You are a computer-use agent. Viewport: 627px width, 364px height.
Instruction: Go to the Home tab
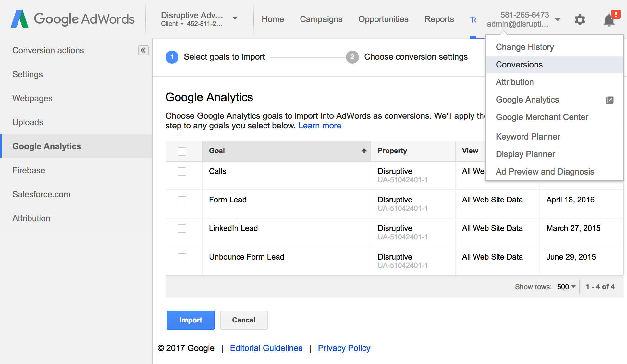273,19
